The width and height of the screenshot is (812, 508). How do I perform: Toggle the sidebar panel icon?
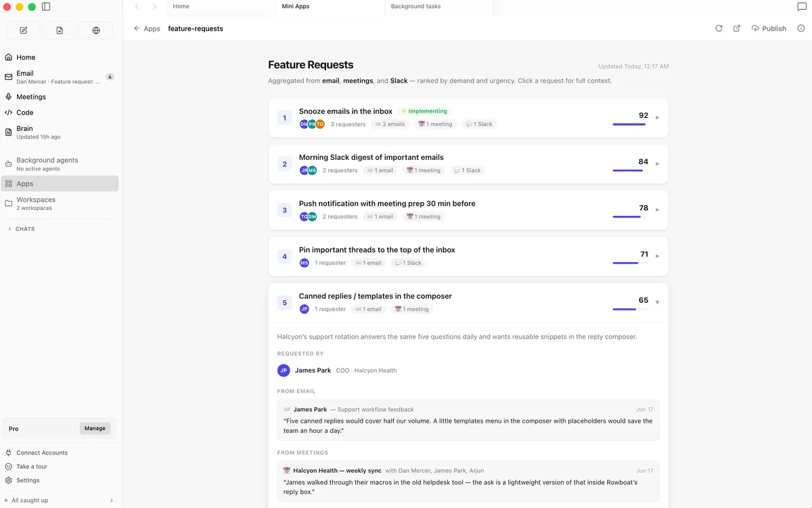point(46,7)
